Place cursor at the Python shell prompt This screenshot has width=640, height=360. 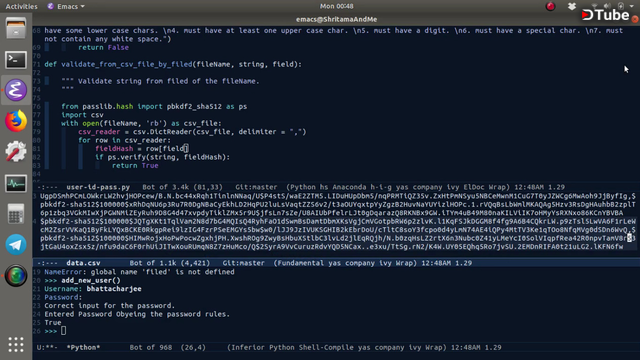pos(63,331)
